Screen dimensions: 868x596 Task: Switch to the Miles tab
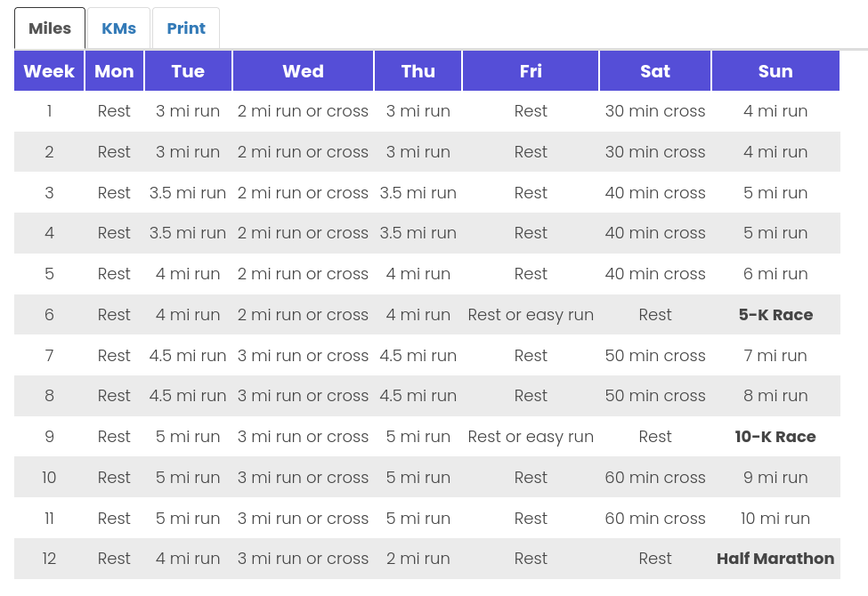[x=50, y=28]
